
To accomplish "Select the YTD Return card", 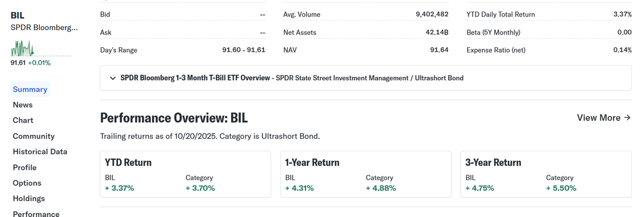I will coord(185,174).
